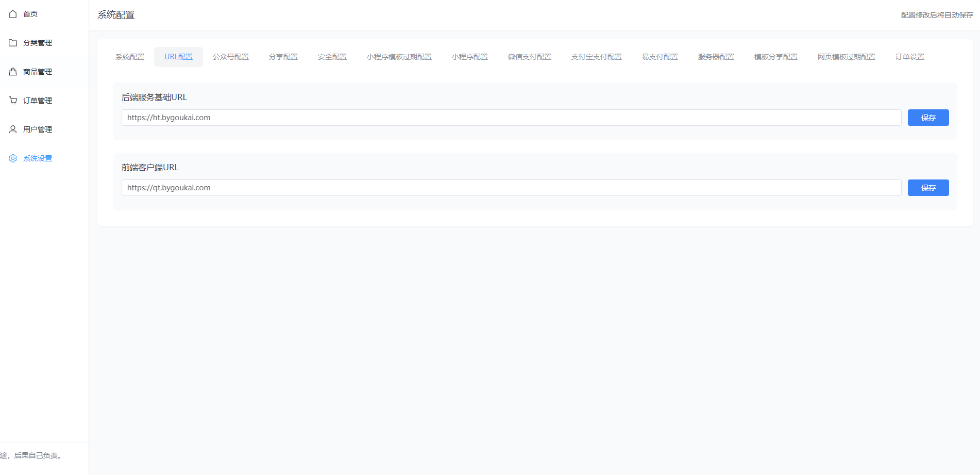Click the folder icon for 分类管理
Image resolution: width=980 pixels, height=475 pixels.
tap(13, 43)
